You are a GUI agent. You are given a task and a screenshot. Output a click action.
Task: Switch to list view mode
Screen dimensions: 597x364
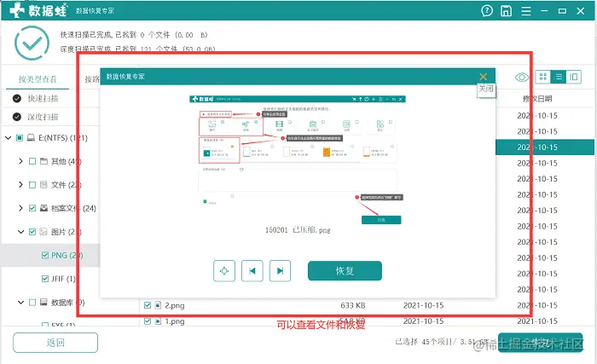tap(558, 77)
